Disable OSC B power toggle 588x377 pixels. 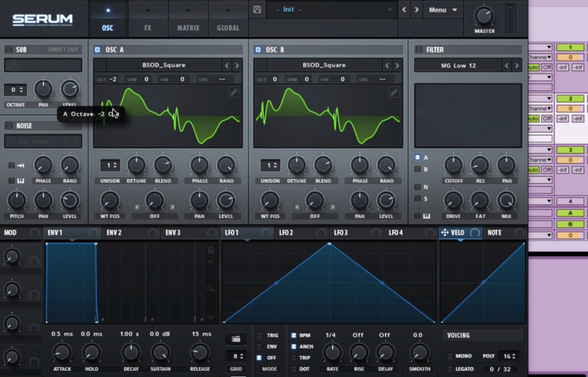pos(258,50)
